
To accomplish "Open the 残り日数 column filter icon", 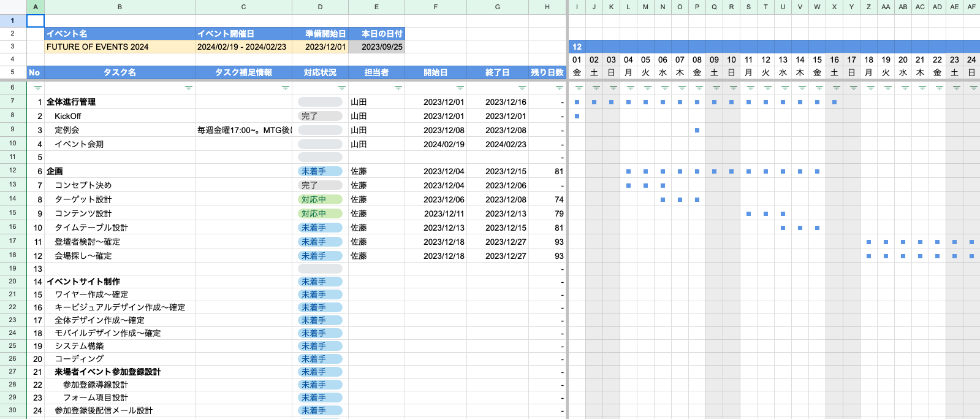I will (559, 88).
